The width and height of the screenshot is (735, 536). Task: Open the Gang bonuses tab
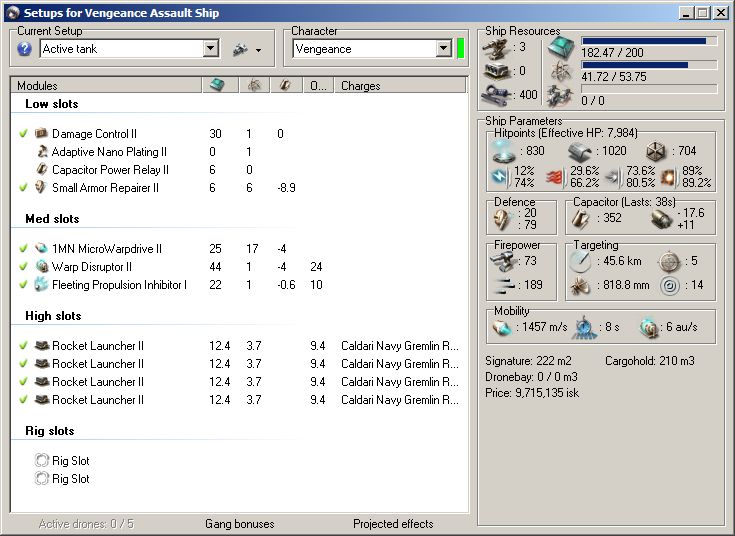(x=240, y=524)
